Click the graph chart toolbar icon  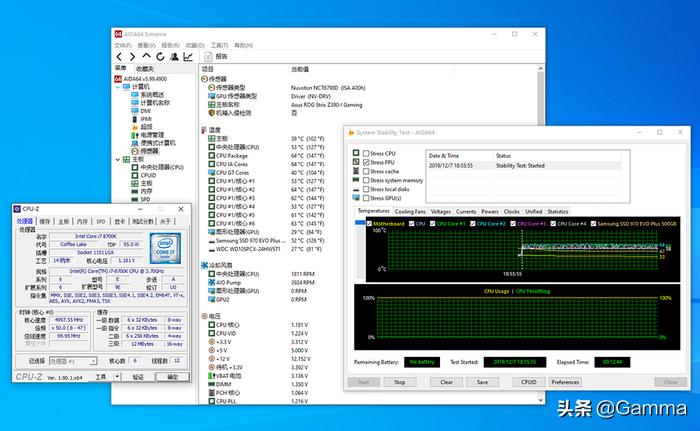click(187, 56)
